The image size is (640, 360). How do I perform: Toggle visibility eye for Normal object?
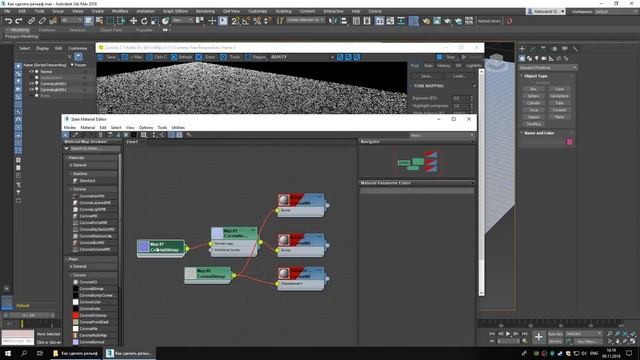31,71
